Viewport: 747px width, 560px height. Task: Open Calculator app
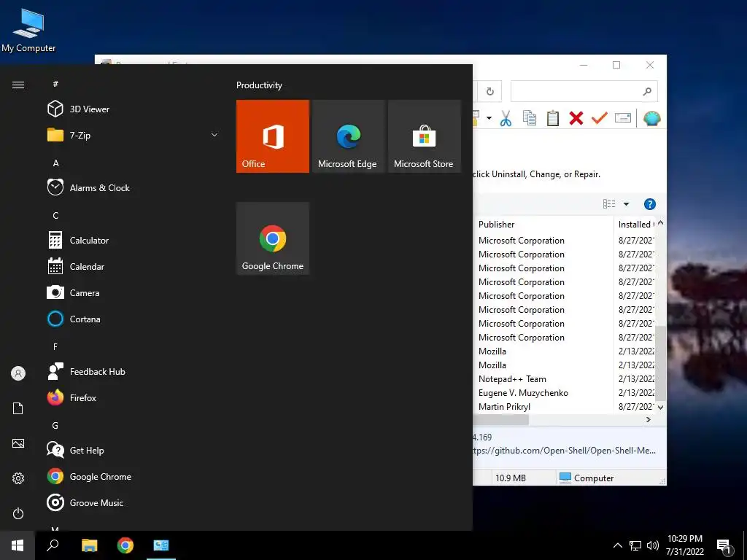(x=89, y=241)
